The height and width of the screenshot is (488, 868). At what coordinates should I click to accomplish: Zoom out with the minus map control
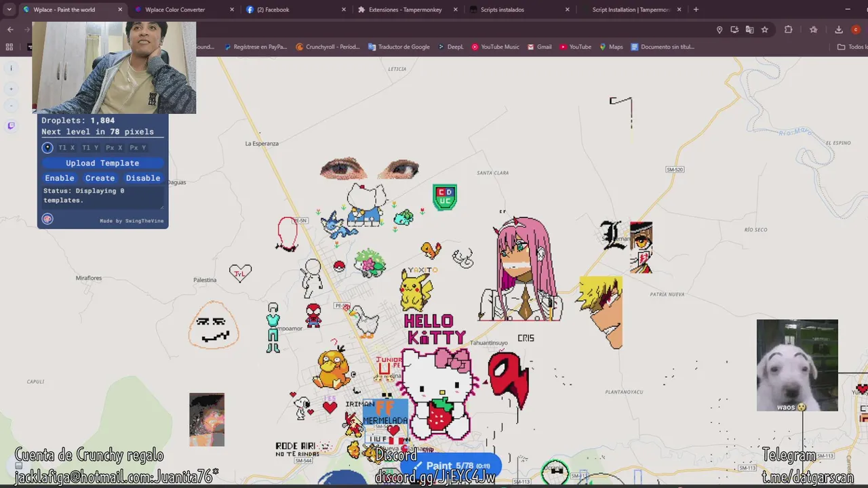click(x=11, y=106)
